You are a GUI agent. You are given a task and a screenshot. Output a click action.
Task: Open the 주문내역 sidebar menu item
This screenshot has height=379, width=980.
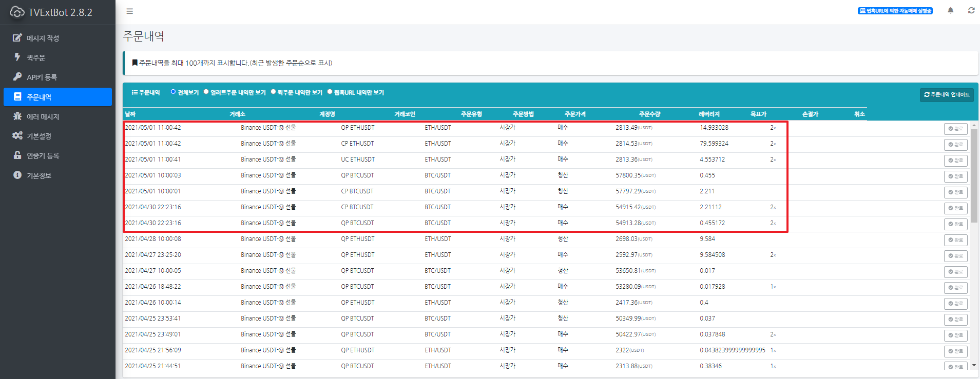pos(57,97)
